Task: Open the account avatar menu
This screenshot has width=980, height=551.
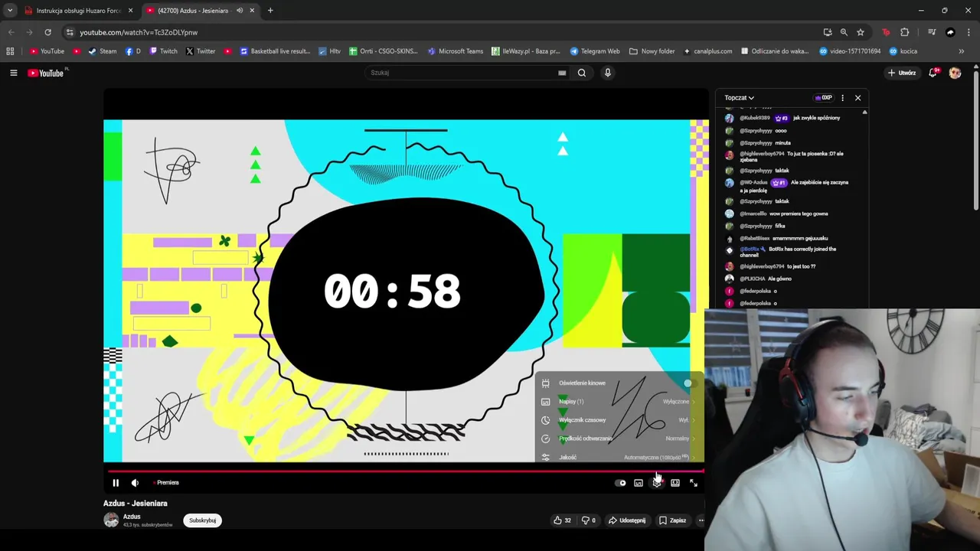Action: (955, 73)
